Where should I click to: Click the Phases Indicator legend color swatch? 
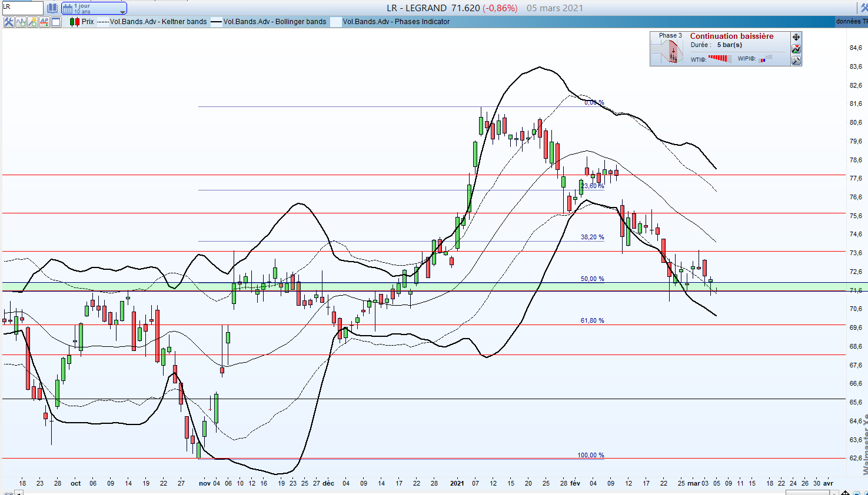(335, 22)
